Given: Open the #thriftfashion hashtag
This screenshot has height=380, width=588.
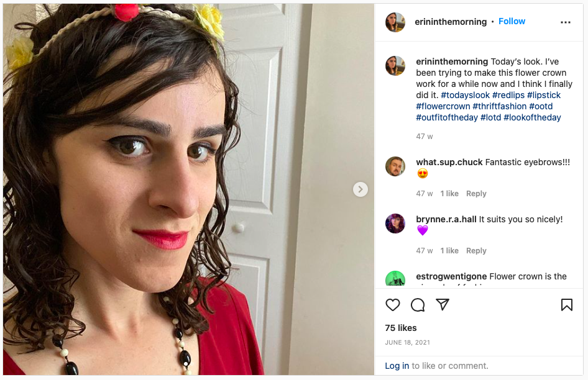Looking at the screenshot, I should (500, 106).
